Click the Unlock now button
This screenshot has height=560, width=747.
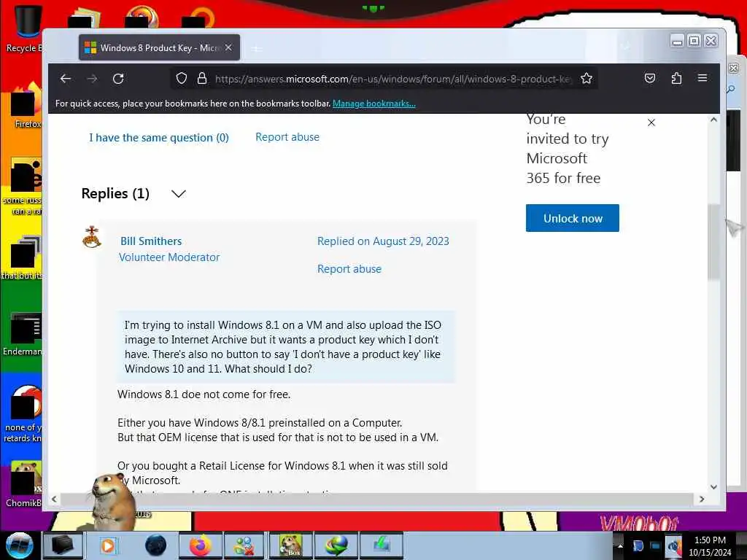573,218
